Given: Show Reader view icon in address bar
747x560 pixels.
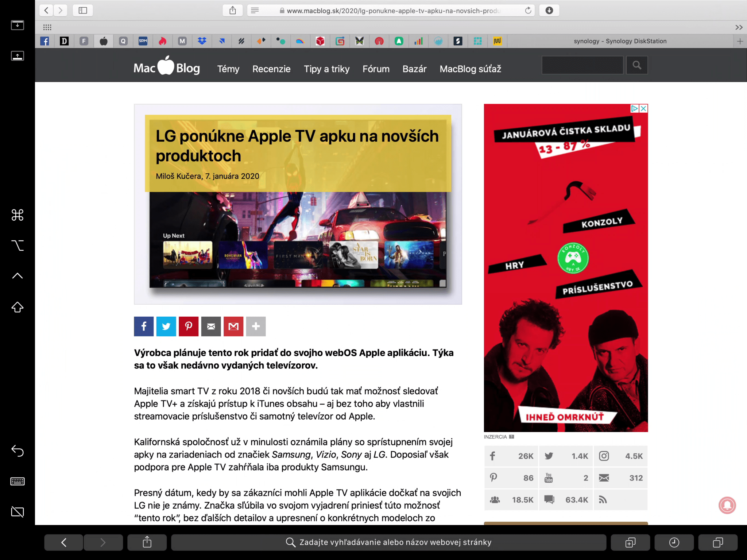Looking at the screenshot, I should coord(255,10).
